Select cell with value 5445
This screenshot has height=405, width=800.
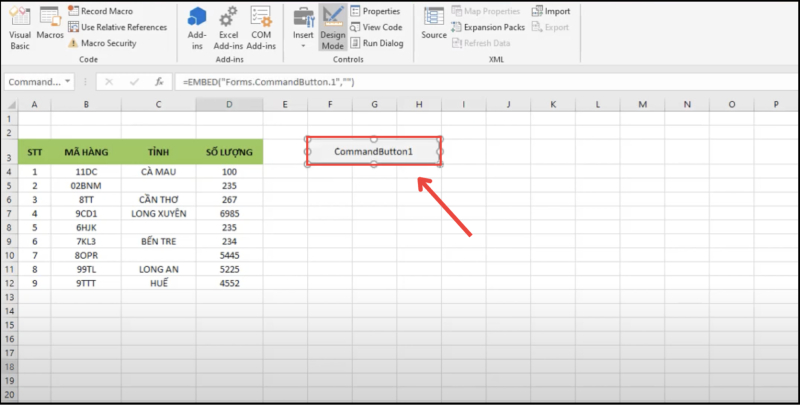229,255
